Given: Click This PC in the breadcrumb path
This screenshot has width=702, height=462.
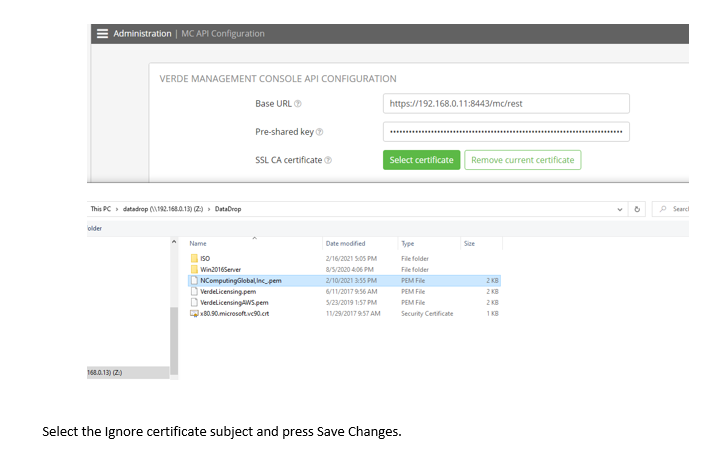Looking at the screenshot, I should pyautogui.click(x=101, y=209).
